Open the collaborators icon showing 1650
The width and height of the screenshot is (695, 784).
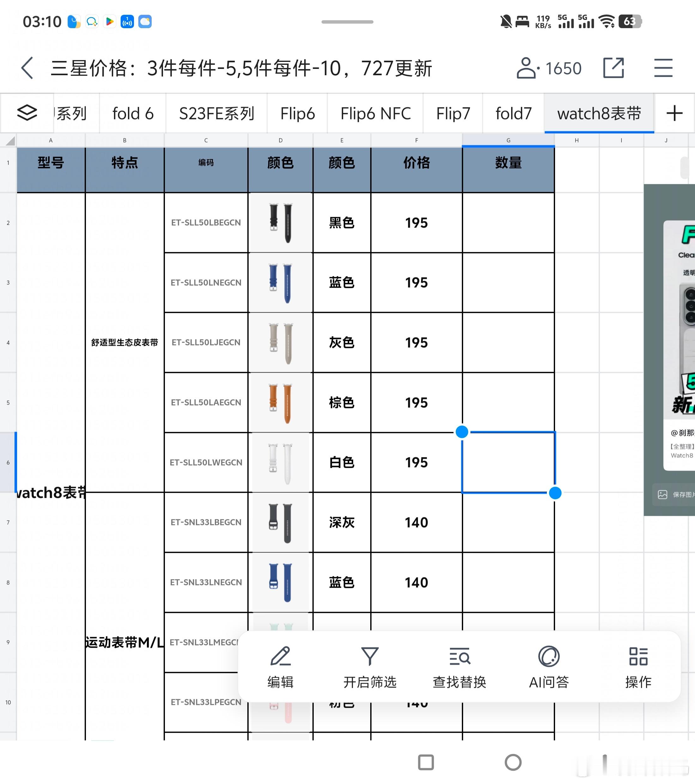click(x=549, y=68)
